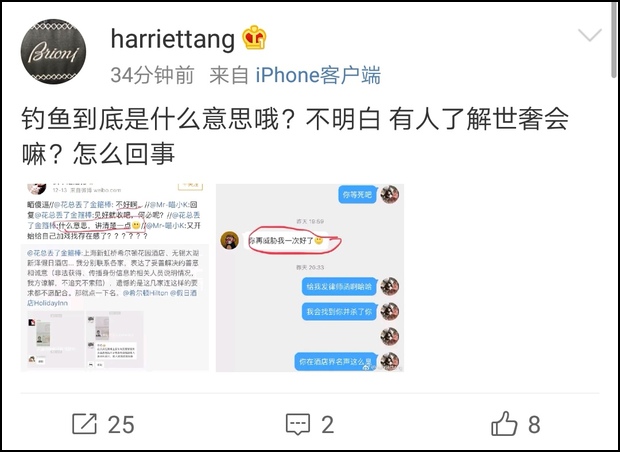Viewport: 620px width, 452px height.
Task: Open the comment count 2
Action: (x=327, y=425)
